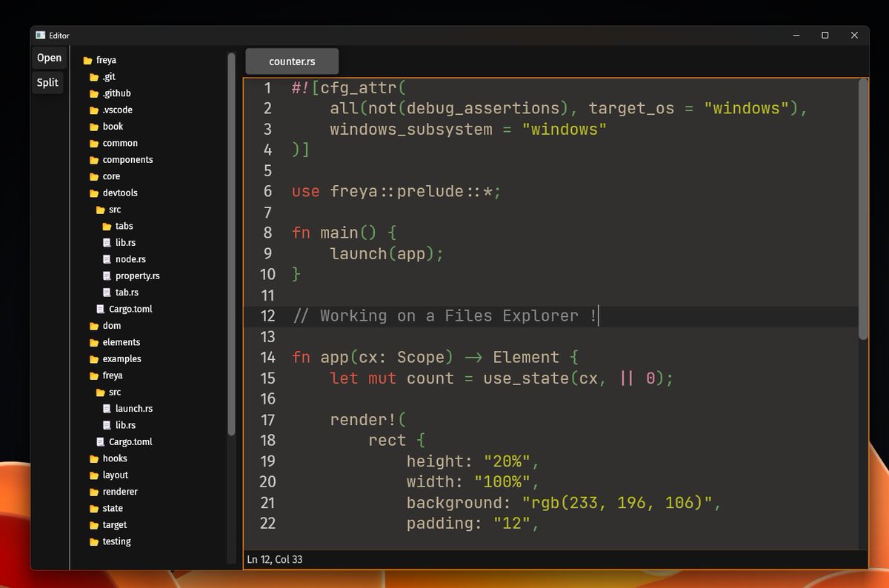Click the components folder icon
Screen dimensions: 889x588
pyautogui.click(x=94, y=160)
